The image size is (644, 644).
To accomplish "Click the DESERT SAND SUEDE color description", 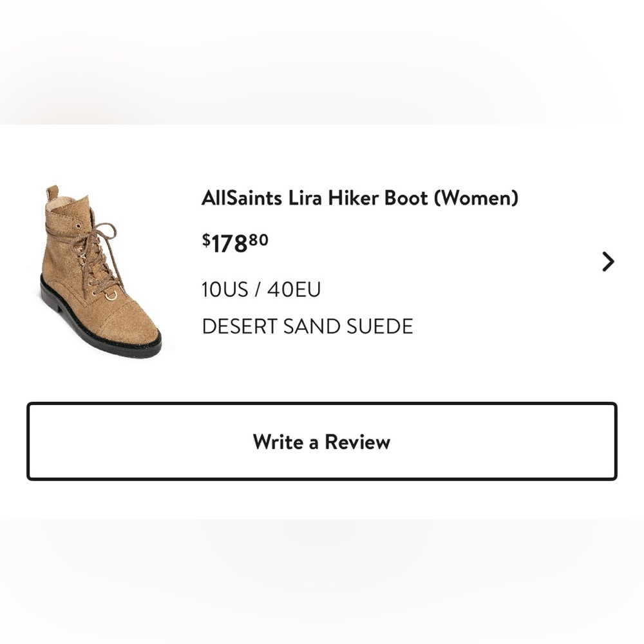I will click(x=308, y=325).
